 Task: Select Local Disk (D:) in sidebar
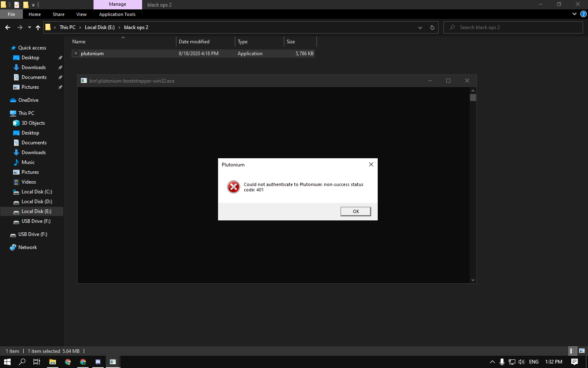pos(37,202)
